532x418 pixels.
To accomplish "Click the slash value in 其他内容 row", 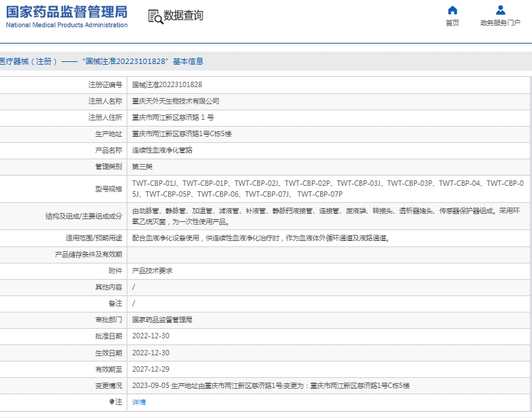I will (134, 287).
